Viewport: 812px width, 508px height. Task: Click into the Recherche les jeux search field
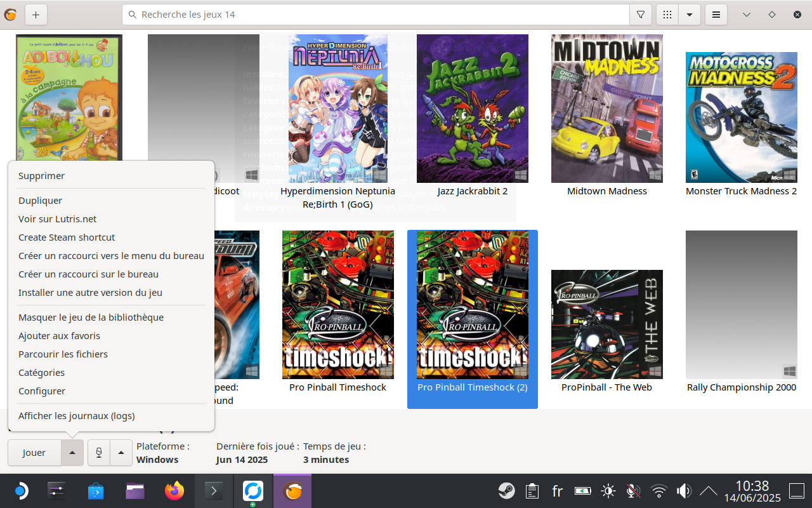pyautogui.click(x=375, y=15)
